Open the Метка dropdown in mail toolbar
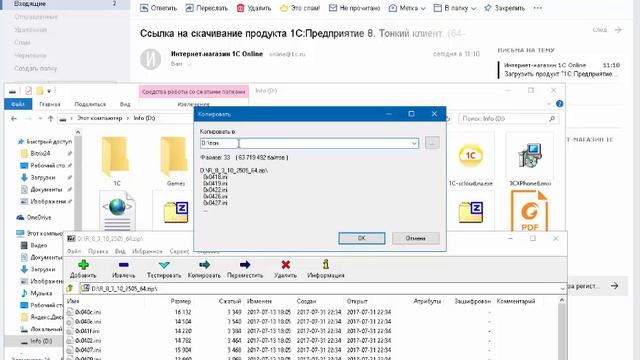This screenshot has width=640, height=360. 407,8
